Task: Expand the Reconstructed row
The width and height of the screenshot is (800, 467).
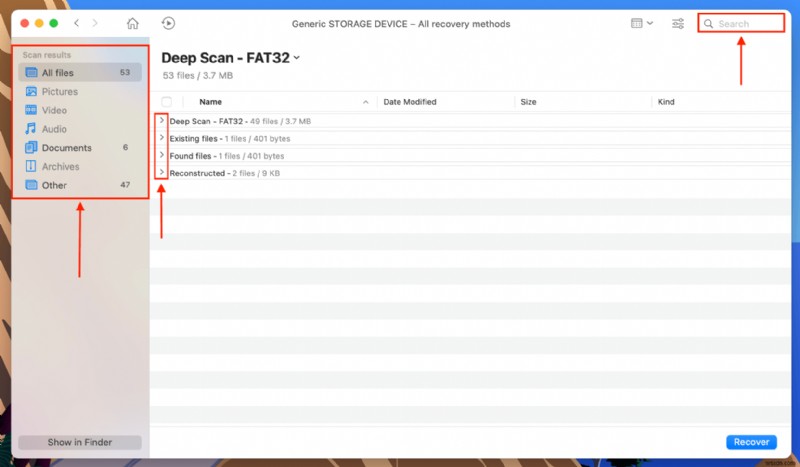Action: 162,173
